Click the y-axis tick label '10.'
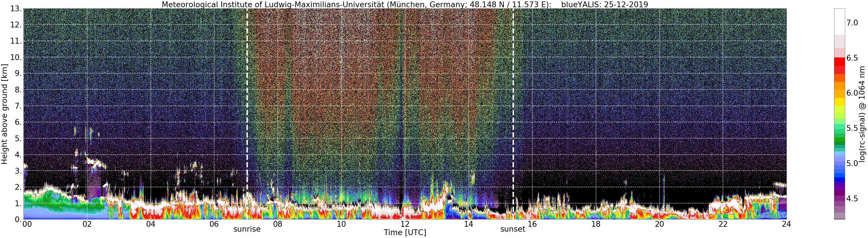 coord(16,57)
